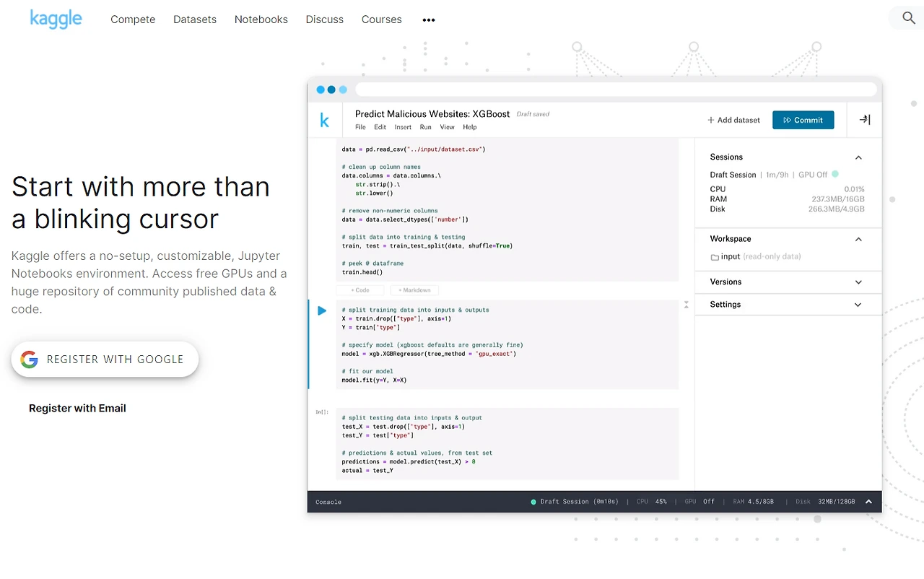Collapse the Sessions panel

[858, 157]
